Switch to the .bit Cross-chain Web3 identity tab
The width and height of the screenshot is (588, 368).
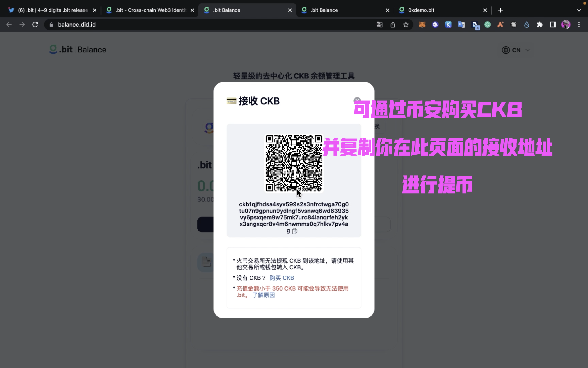click(x=150, y=10)
